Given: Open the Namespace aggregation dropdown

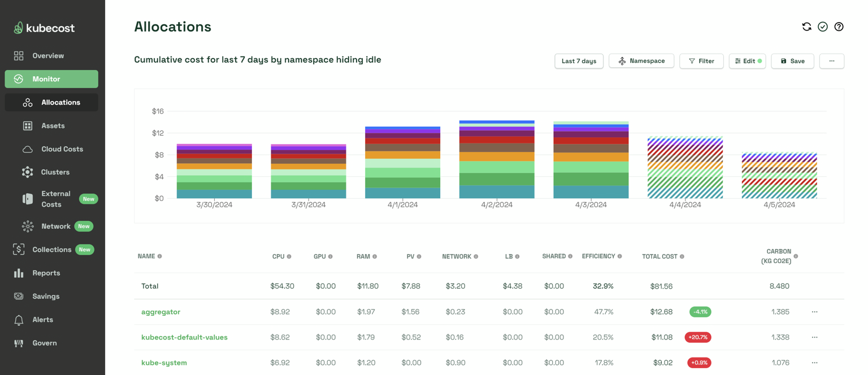Looking at the screenshot, I should coord(641,61).
